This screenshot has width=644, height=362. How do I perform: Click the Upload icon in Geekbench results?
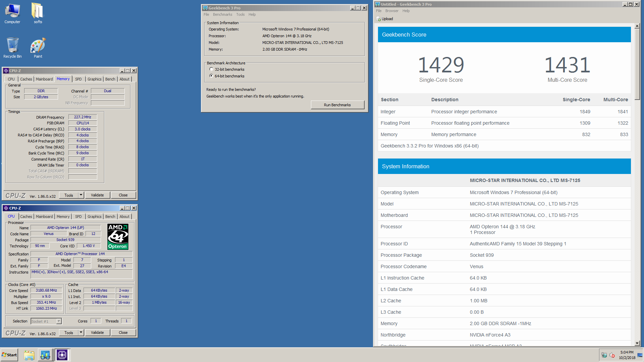[378, 19]
